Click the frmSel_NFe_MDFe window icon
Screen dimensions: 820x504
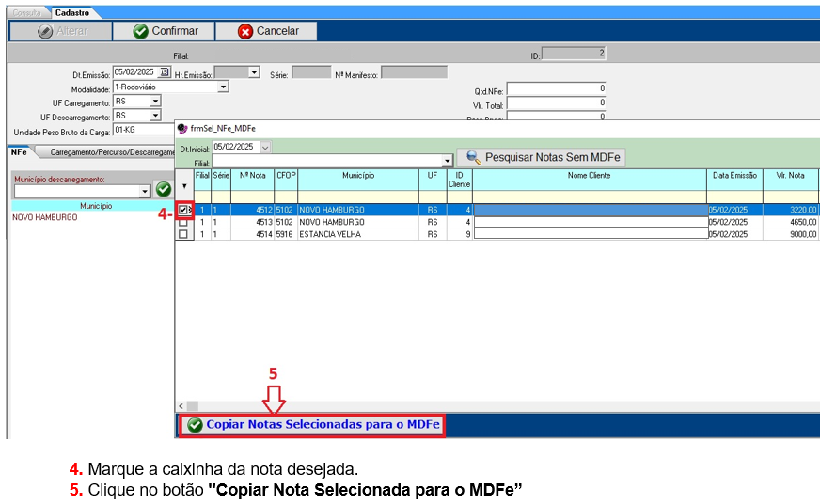point(182,128)
